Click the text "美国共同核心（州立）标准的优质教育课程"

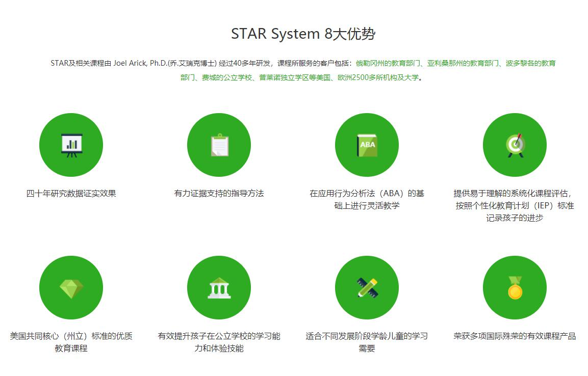coord(71,342)
